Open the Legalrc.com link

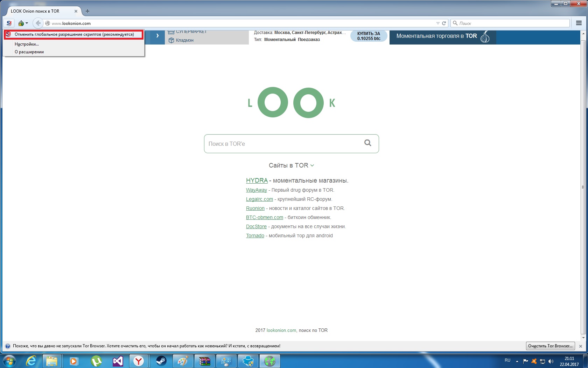tap(259, 199)
